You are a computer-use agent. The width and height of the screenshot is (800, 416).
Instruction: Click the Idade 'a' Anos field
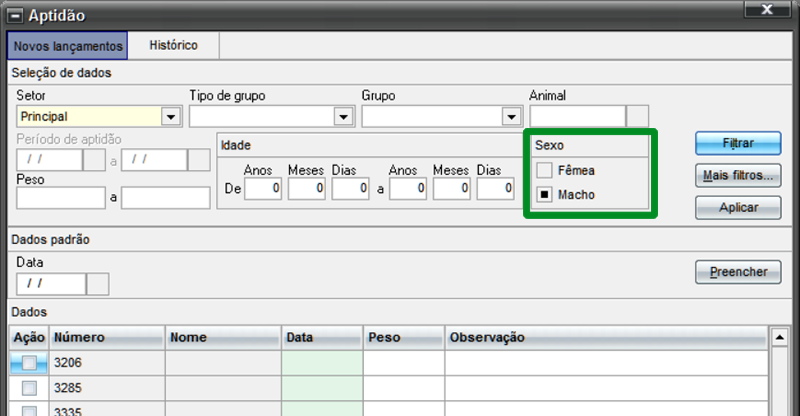pos(408,189)
